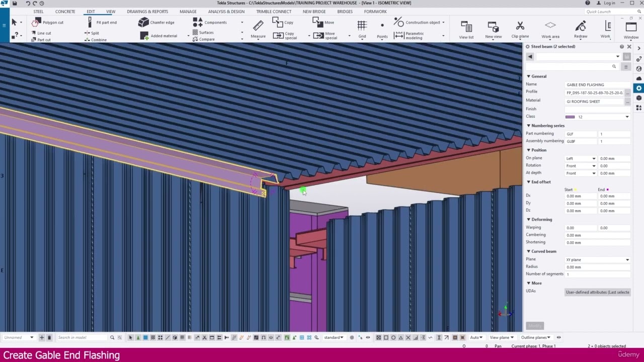The height and width of the screenshot is (362, 644).
Task: Create a New view
Action: (x=493, y=30)
